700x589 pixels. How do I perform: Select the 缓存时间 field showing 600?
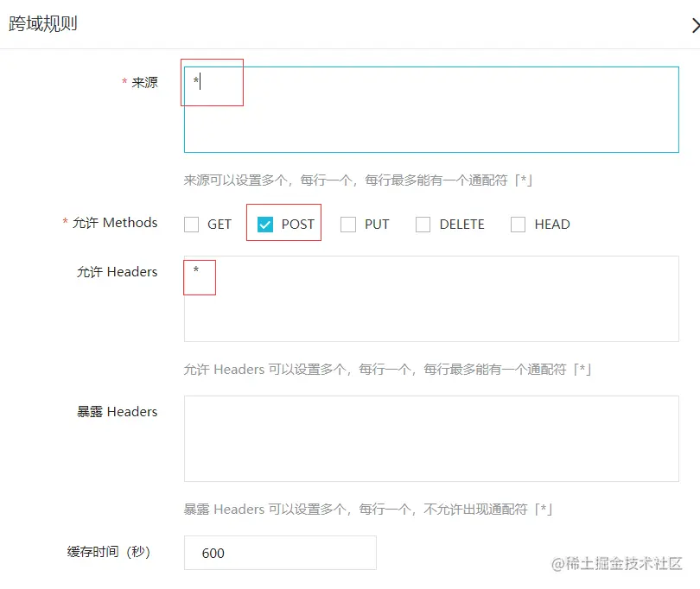click(x=280, y=553)
